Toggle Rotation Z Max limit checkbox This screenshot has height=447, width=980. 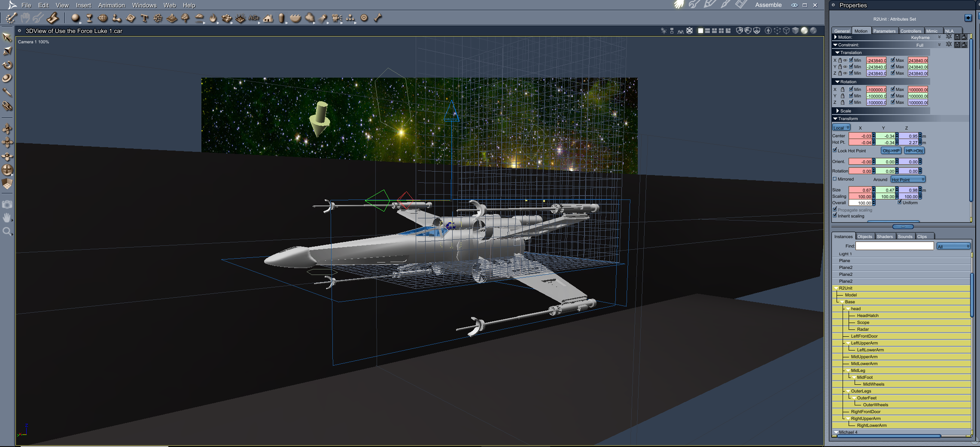[893, 102]
